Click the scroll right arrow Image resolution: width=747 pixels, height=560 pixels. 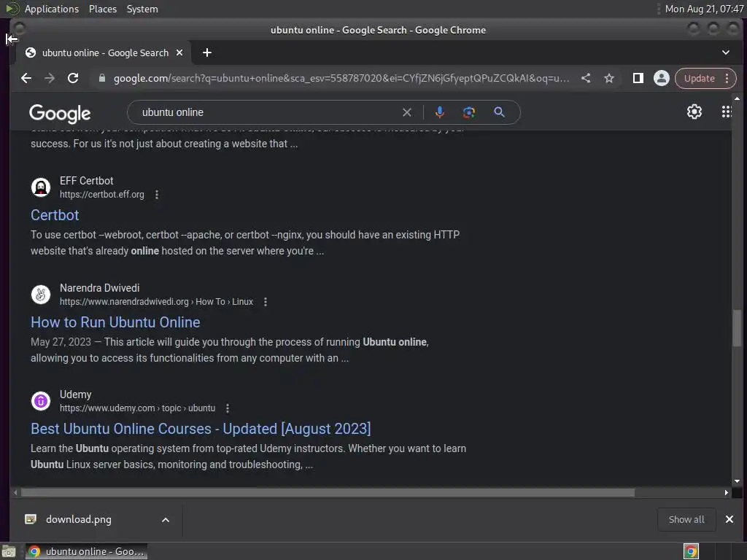(726, 492)
